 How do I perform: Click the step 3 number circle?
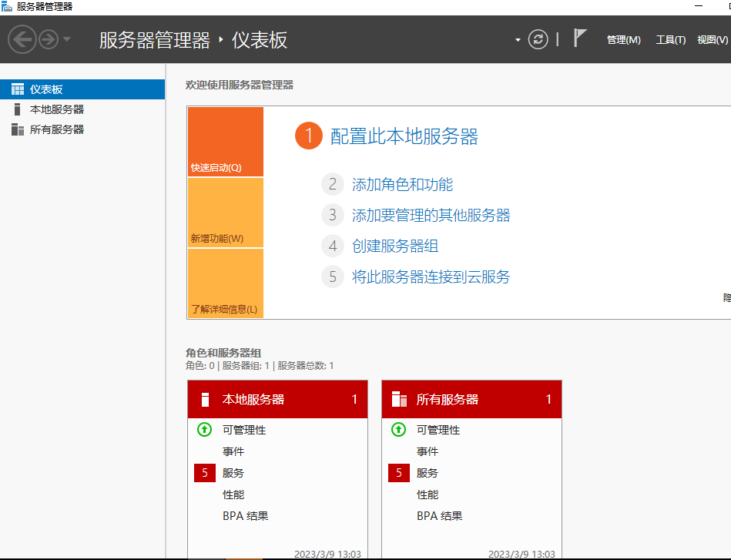(333, 215)
